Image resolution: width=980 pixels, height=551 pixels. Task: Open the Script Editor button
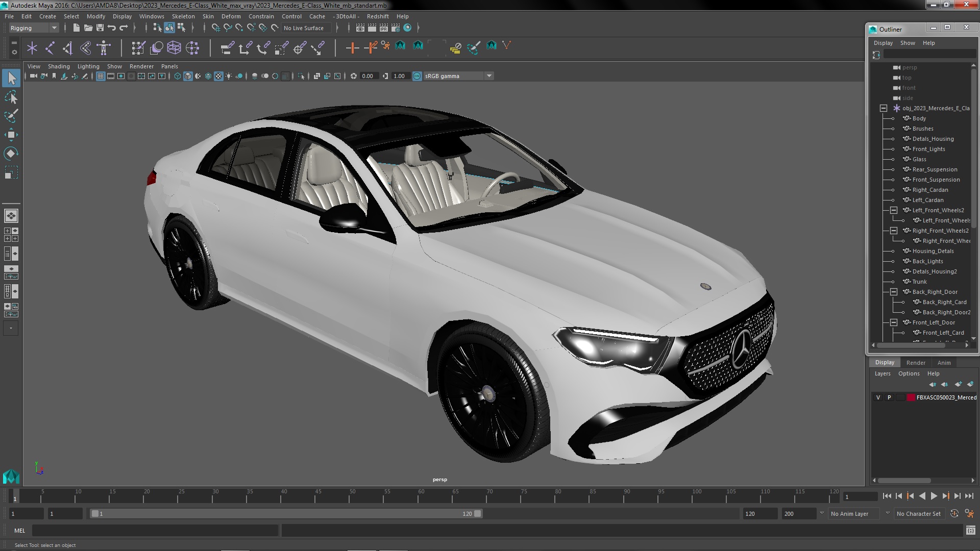click(x=970, y=531)
